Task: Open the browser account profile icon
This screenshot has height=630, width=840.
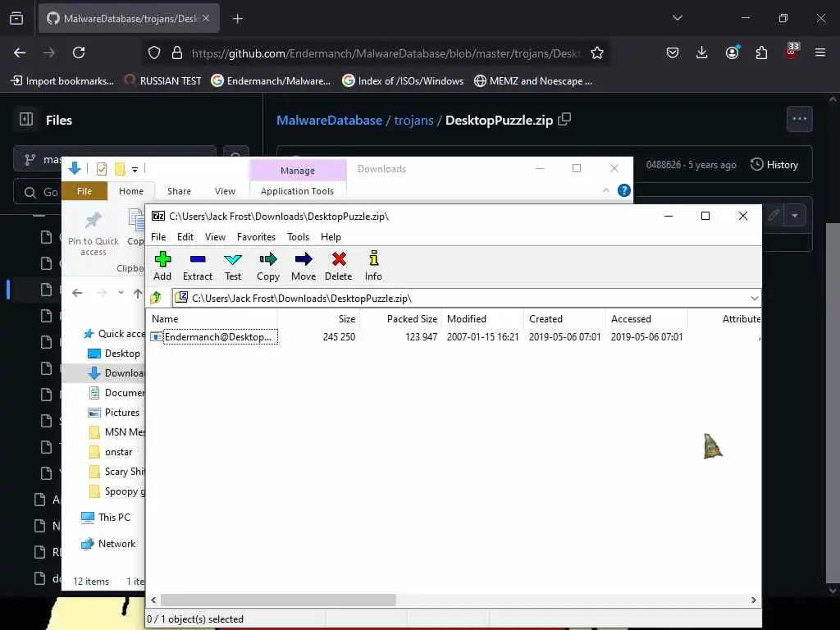Action: click(732, 52)
